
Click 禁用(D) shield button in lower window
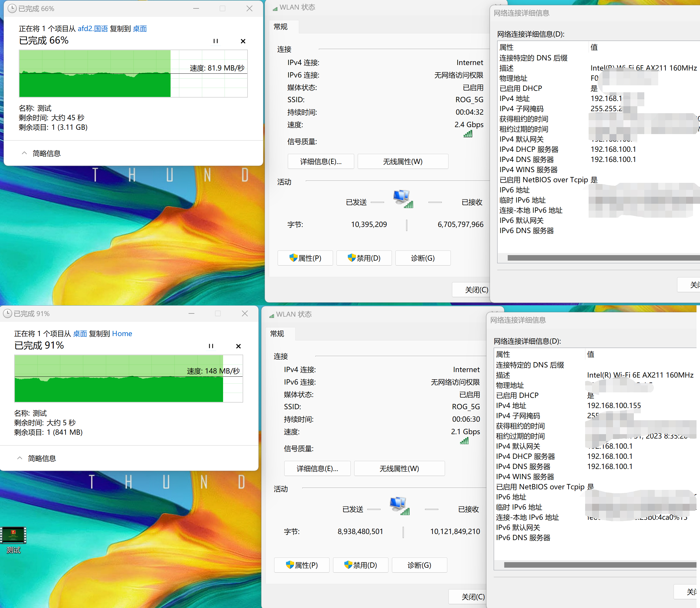coord(360,565)
